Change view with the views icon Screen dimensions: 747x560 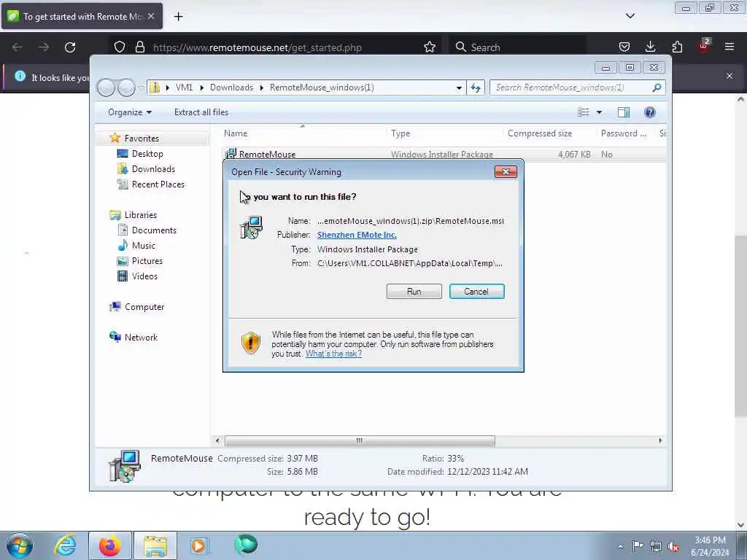[583, 112]
